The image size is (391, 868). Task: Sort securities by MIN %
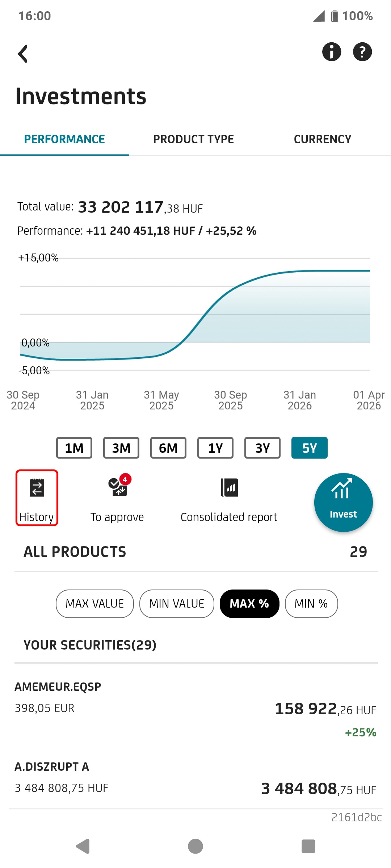pyautogui.click(x=311, y=604)
